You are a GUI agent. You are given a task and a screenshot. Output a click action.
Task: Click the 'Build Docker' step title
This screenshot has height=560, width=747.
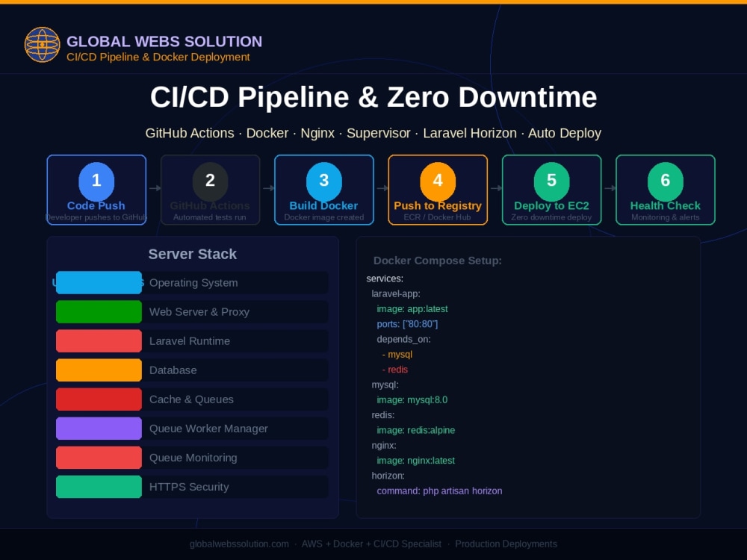click(324, 206)
